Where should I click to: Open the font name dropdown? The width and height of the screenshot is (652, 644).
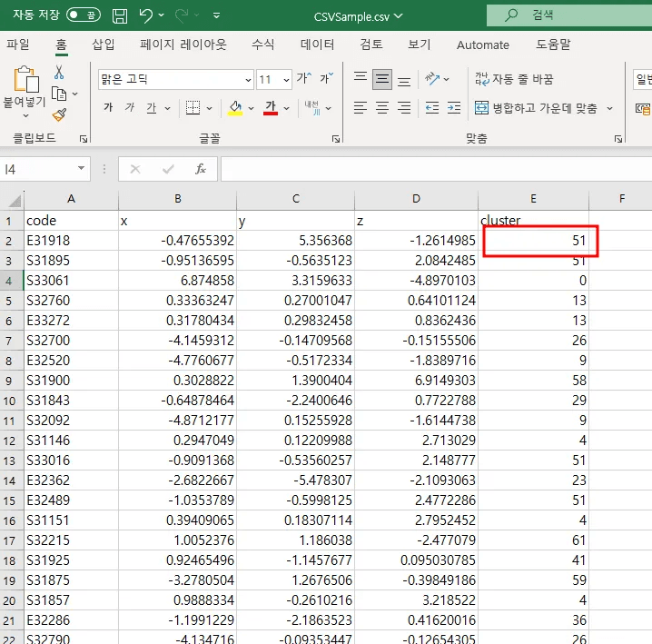click(246, 80)
